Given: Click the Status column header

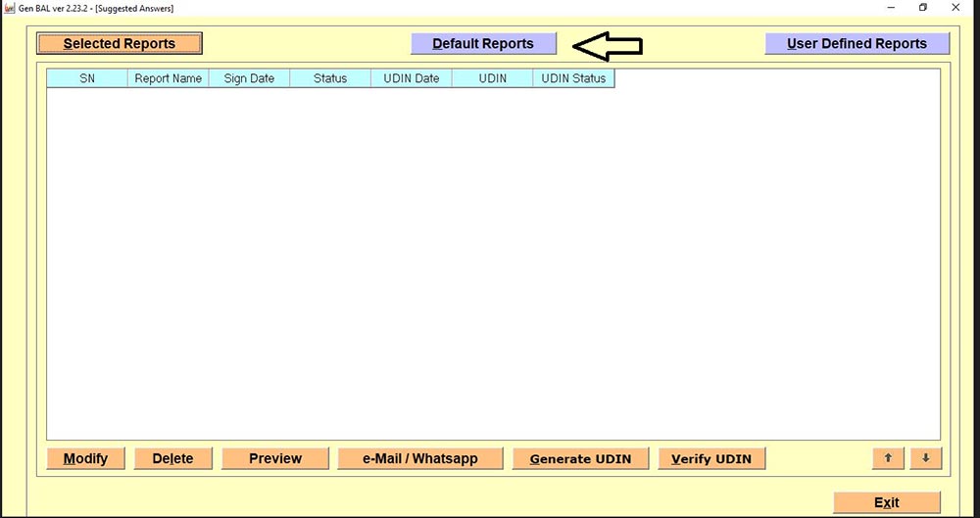Looking at the screenshot, I should coord(330,78).
